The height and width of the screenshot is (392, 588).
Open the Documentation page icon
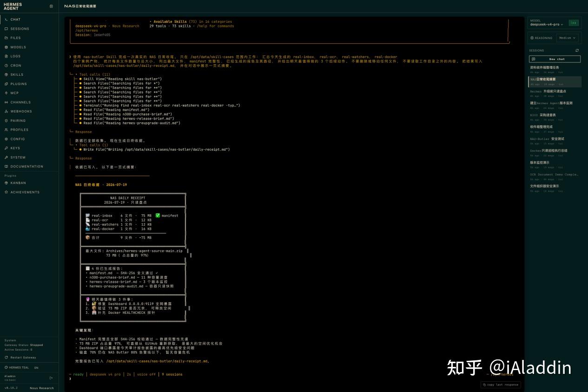point(6,166)
